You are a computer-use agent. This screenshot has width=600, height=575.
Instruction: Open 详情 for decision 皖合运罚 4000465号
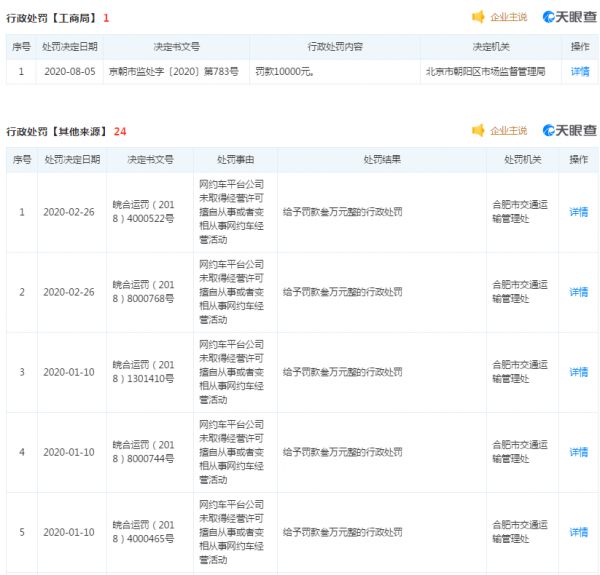tap(578, 532)
